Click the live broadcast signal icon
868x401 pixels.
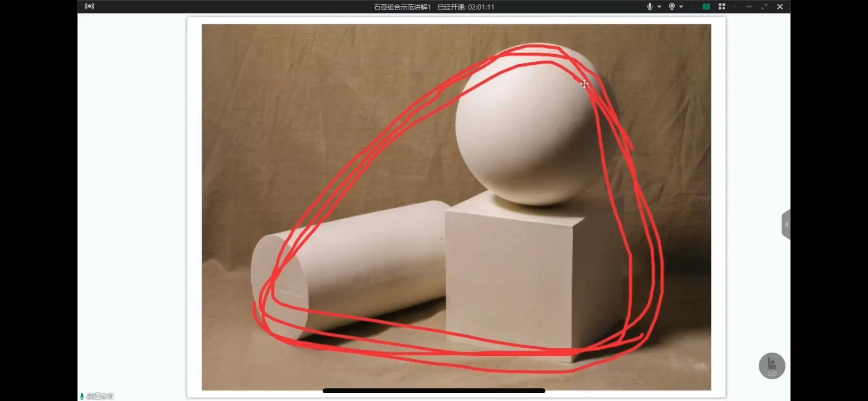coord(89,6)
